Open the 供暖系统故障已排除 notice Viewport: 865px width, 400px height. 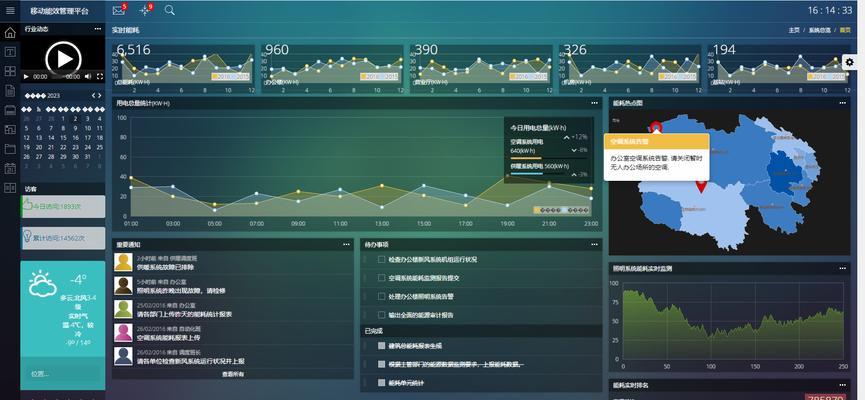pos(165,267)
